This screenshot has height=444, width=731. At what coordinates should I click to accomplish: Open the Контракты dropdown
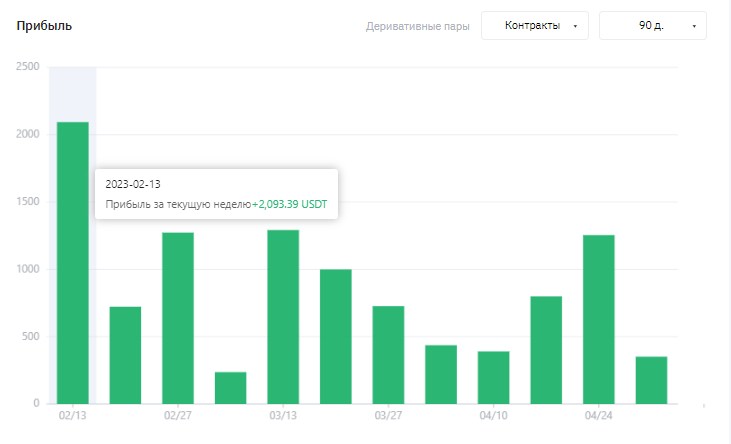click(535, 26)
